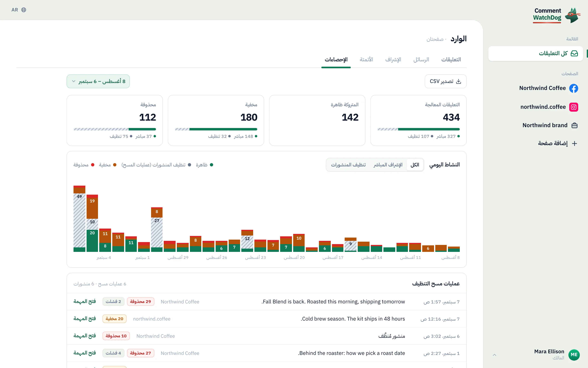Switch to the التعليقات tab

[x=451, y=60]
